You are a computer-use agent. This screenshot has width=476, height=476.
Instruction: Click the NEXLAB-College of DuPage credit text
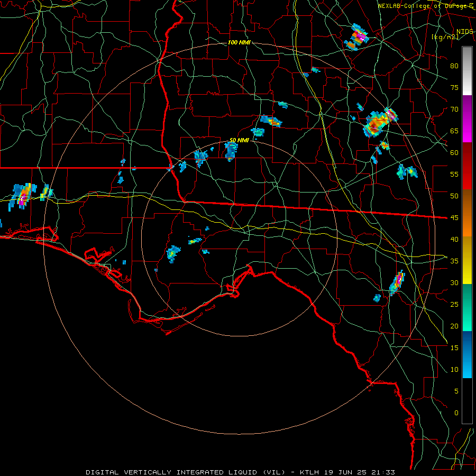pos(426,6)
